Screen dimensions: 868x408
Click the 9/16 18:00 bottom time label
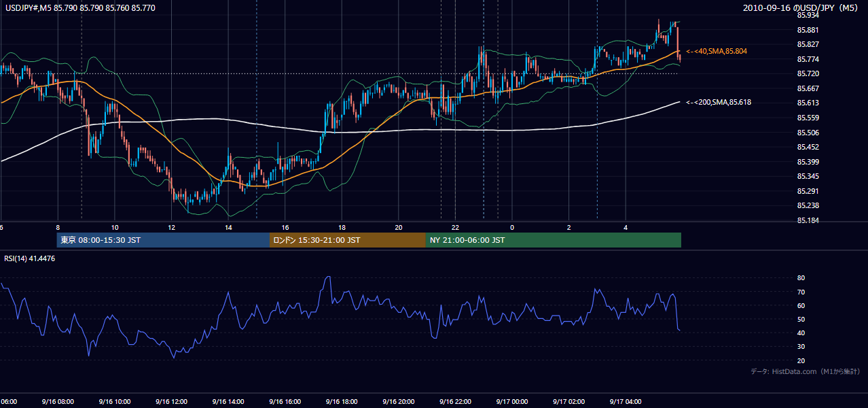coord(342,402)
